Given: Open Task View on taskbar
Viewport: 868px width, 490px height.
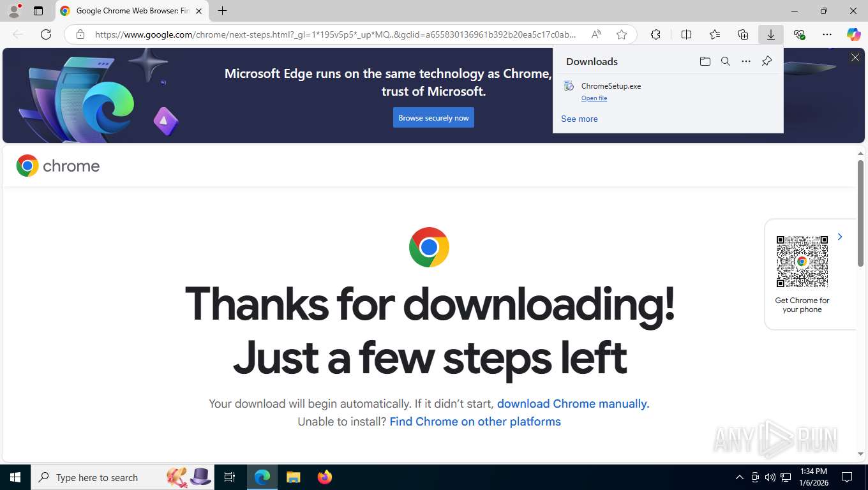Looking at the screenshot, I should pos(230,477).
